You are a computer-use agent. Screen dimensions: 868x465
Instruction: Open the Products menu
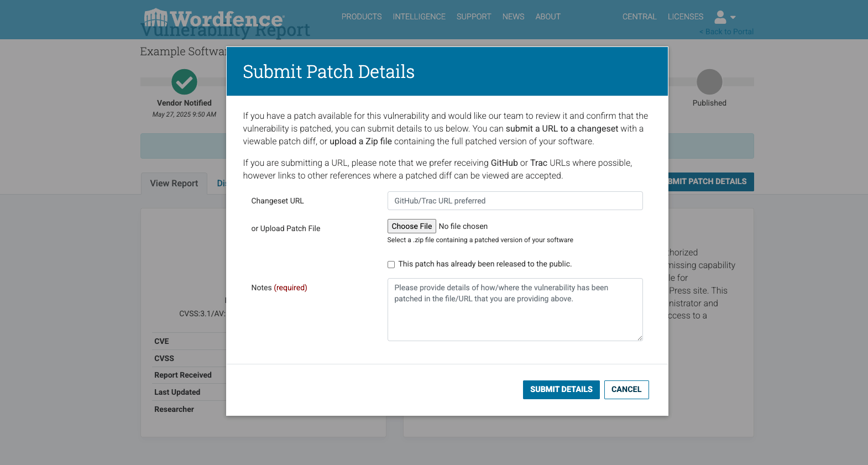coord(362,17)
